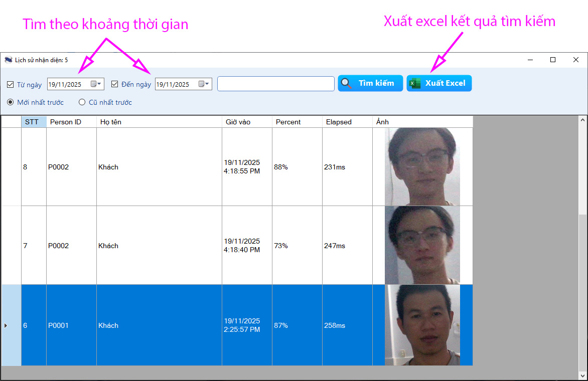The height and width of the screenshot is (381, 588).
Task: Click the Excel icon on Xuất Excel
Action: click(415, 83)
